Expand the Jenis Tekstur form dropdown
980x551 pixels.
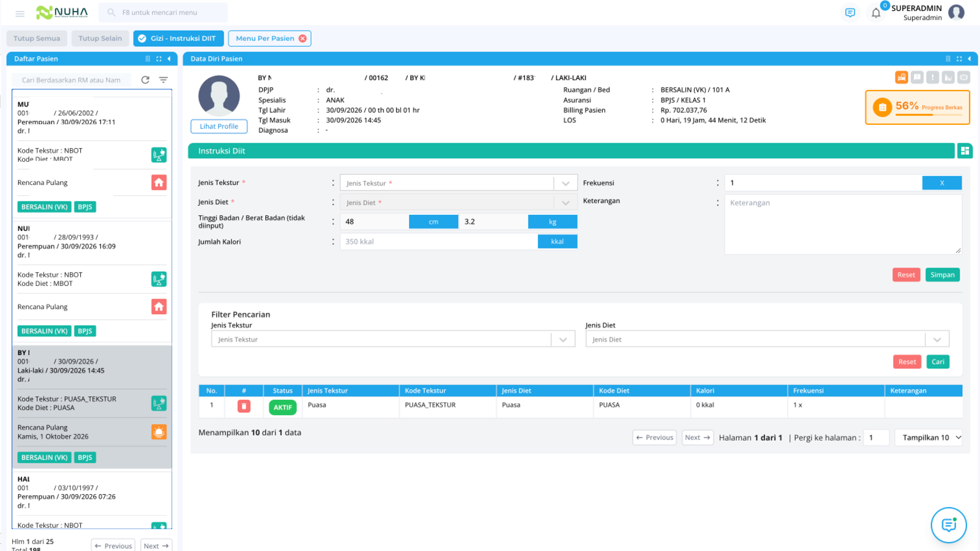click(x=565, y=183)
